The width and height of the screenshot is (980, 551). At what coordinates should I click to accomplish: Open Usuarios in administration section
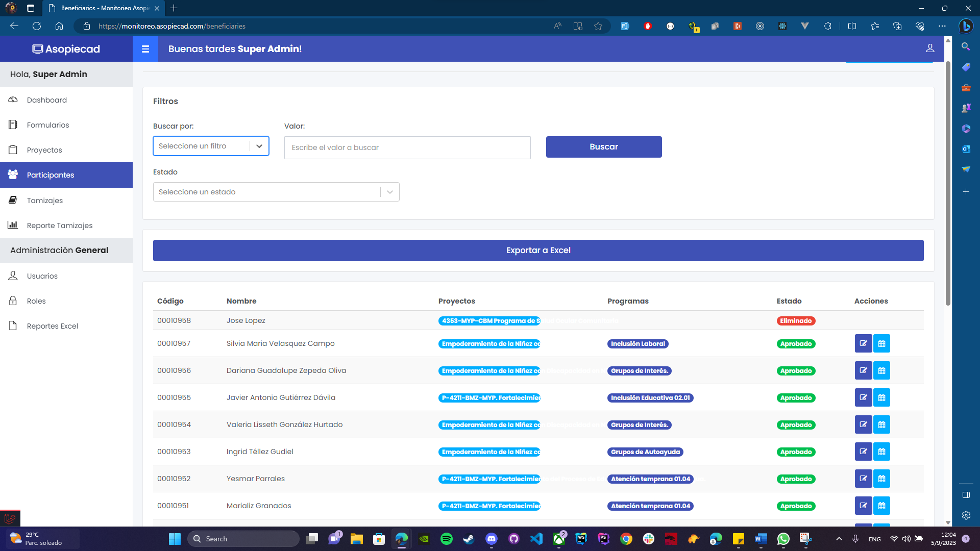click(x=42, y=276)
